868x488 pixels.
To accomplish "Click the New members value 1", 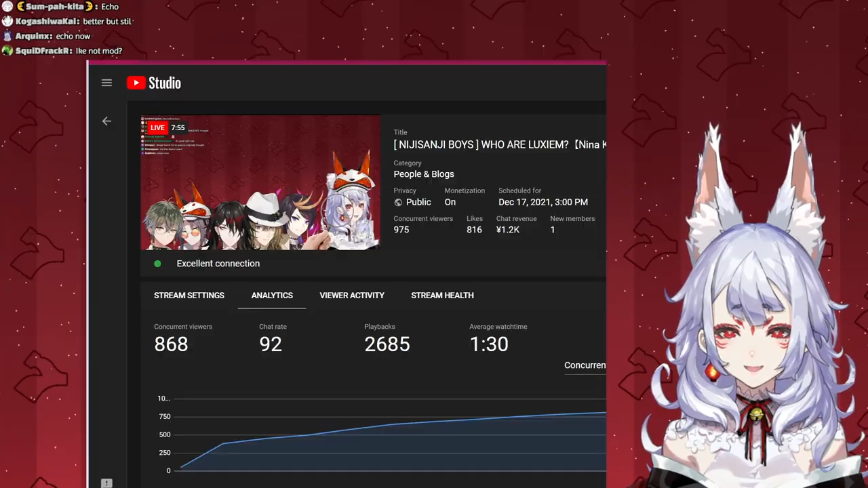I will pos(553,230).
